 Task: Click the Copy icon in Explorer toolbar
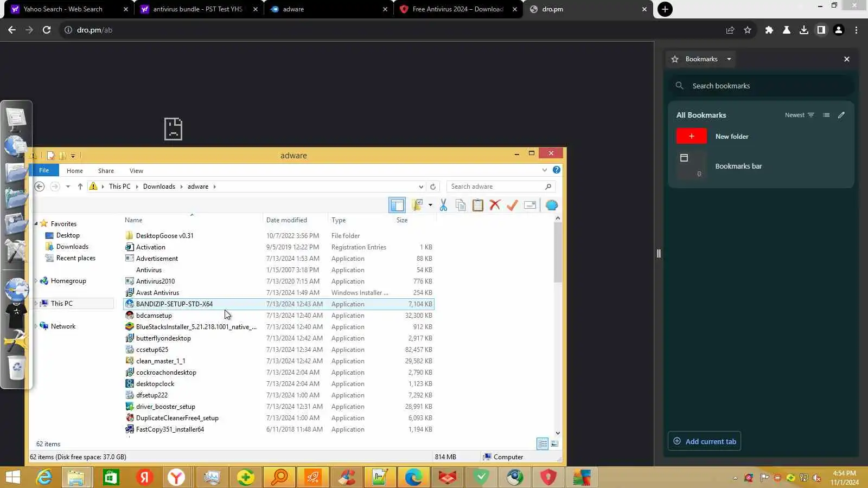[x=461, y=205]
